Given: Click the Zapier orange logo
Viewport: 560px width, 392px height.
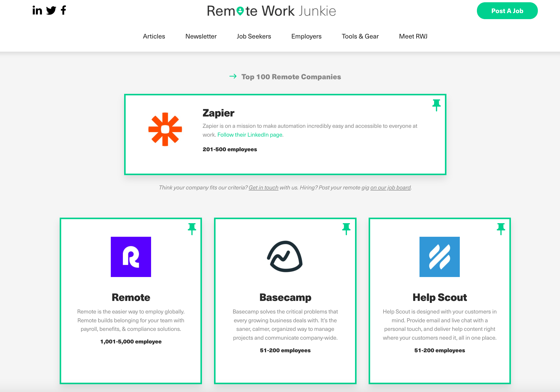Looking at the screenshot, I should point(165,129).
